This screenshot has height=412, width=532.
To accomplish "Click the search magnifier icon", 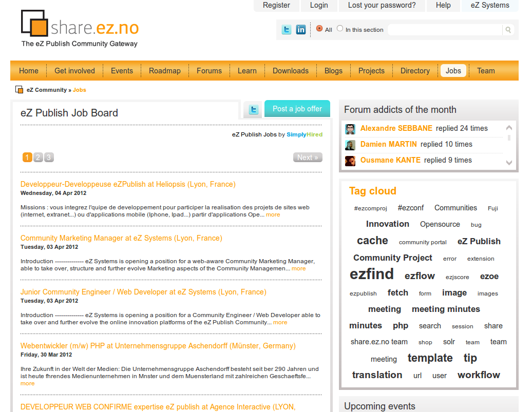I will point(508,30).
